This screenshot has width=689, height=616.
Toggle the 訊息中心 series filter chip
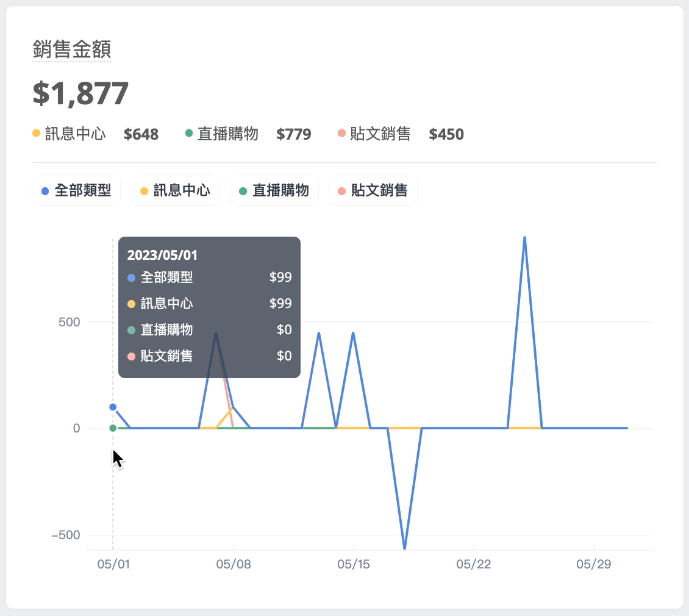tap(175, 190)
